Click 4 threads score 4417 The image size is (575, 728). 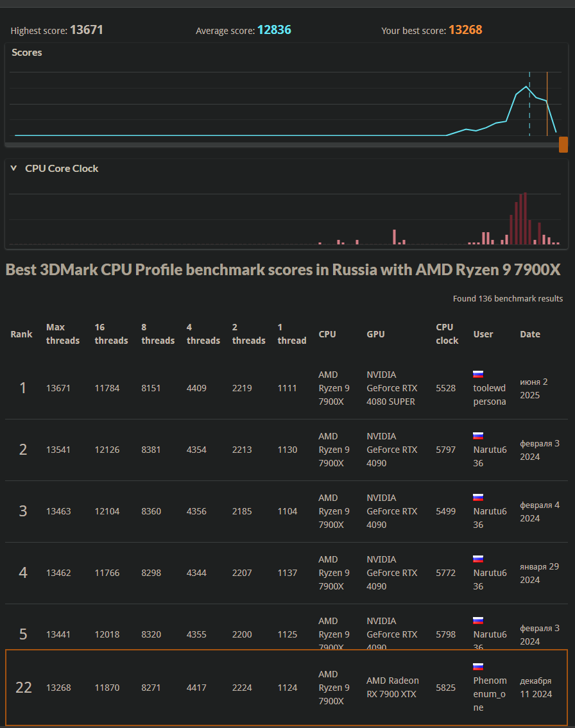(196, 688)
